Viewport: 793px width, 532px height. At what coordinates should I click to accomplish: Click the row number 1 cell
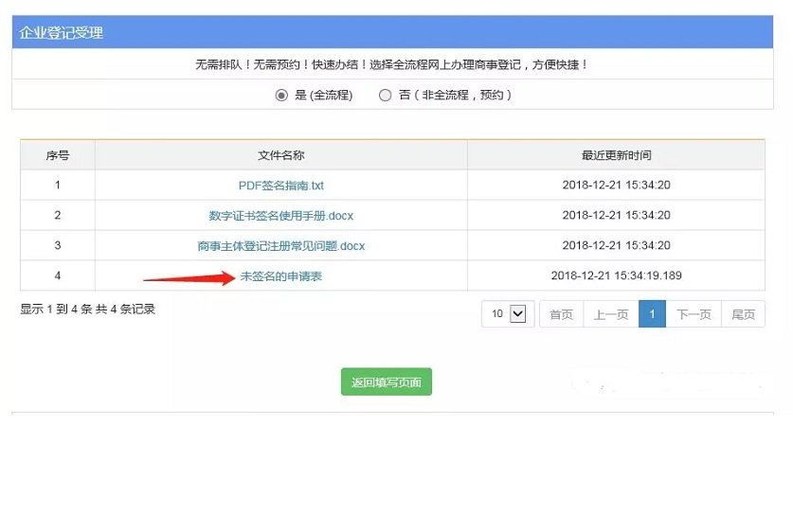[x=58, y=185]
